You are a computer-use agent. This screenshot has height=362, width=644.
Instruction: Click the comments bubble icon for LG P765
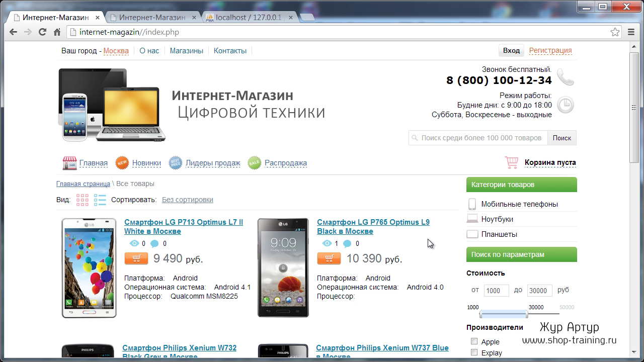pos(347,244)
